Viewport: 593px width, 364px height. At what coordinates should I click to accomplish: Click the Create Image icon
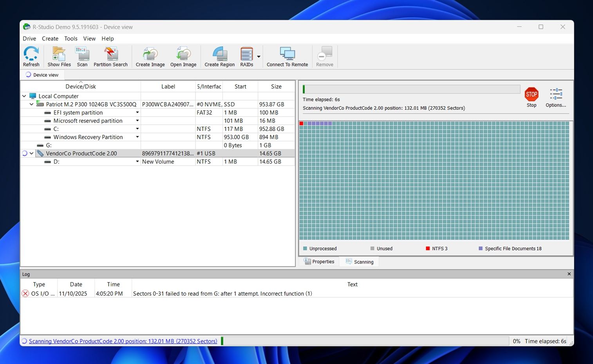point(150,56)
